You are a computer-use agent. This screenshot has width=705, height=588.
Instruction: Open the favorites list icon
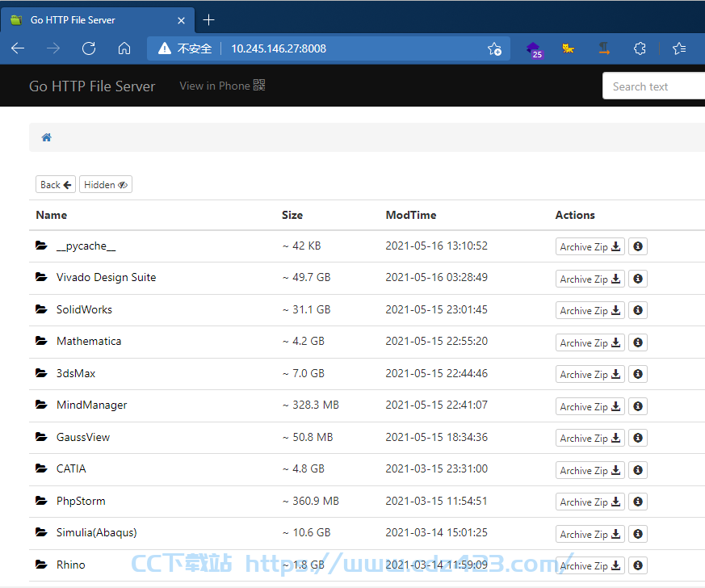click(x=679, y=48)
